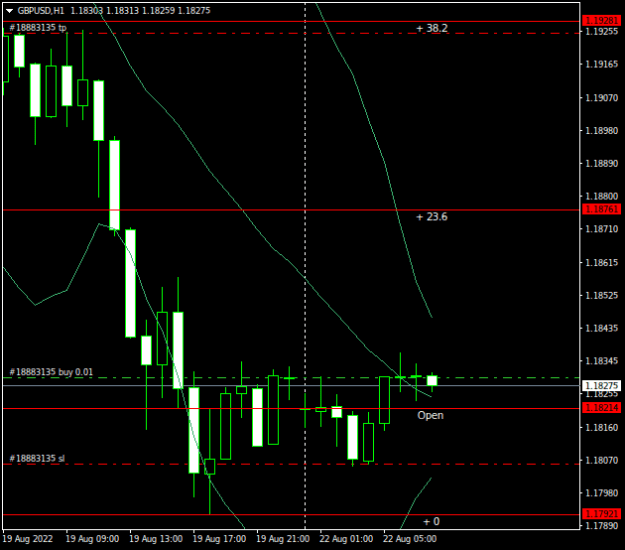
Task: Click the 19 Aug 09:00 time label
Action: click(x=92, y=539)
